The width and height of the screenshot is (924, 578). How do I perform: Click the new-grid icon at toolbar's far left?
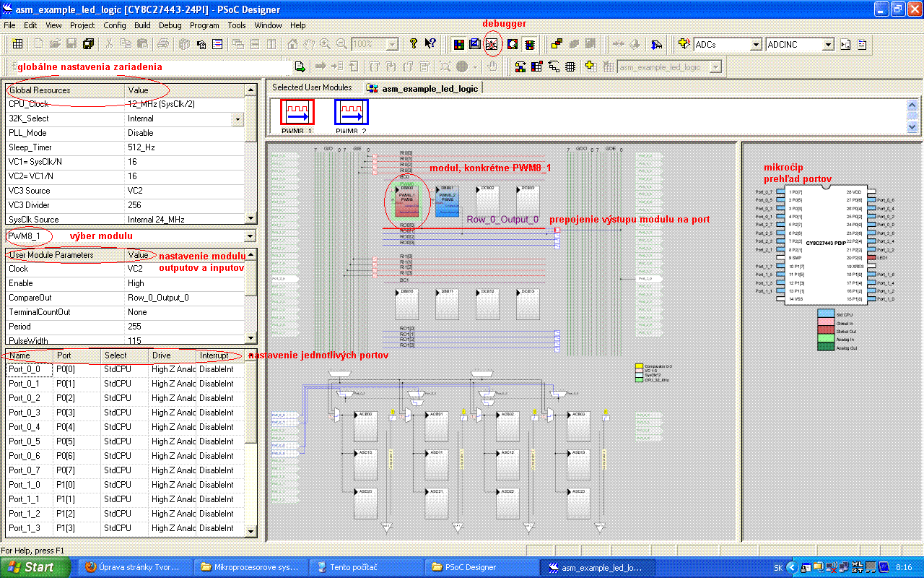point(17,44)
